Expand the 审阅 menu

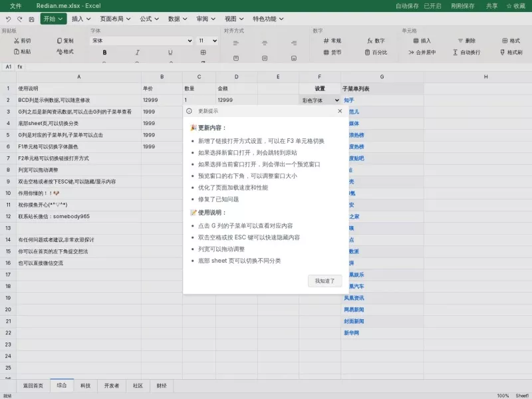point(205,19)
